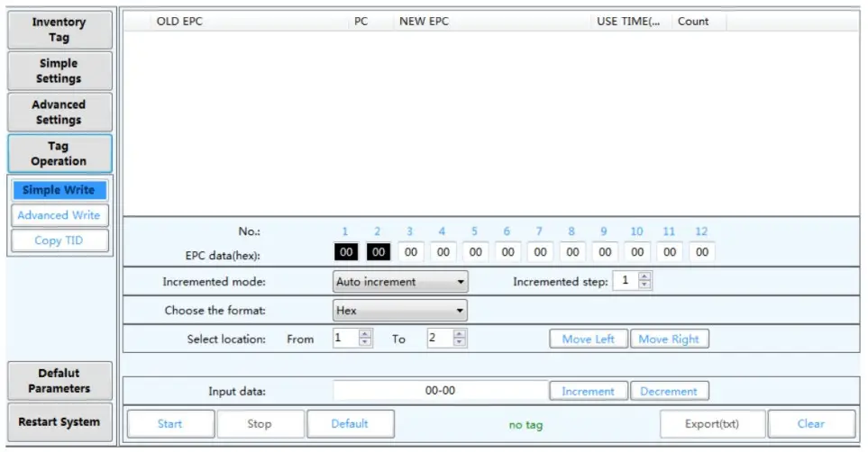Click the Count column header
Viewport: 868px width, 452px height.
[699, 22]
